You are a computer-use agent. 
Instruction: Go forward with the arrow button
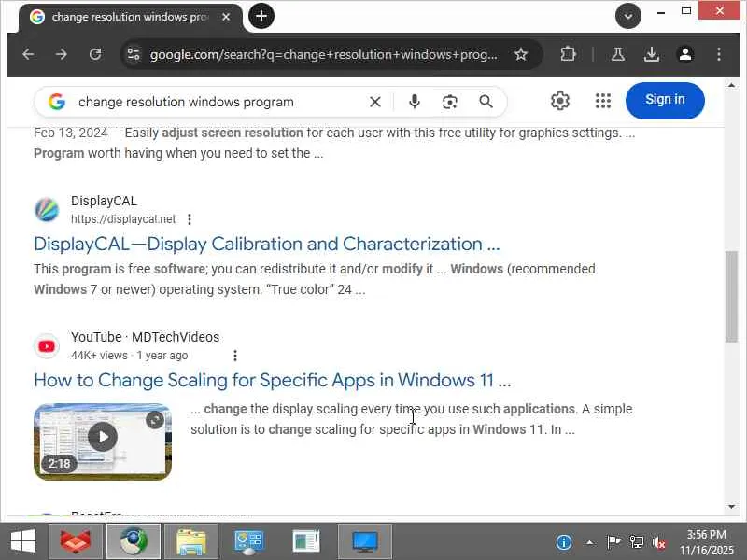click(62, 54)
